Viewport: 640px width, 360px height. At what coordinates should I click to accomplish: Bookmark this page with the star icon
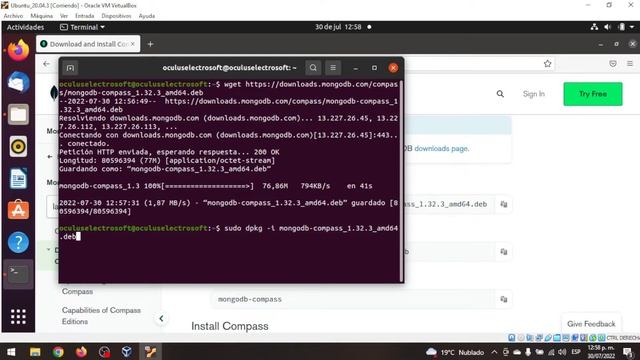(x=547, y=64)
